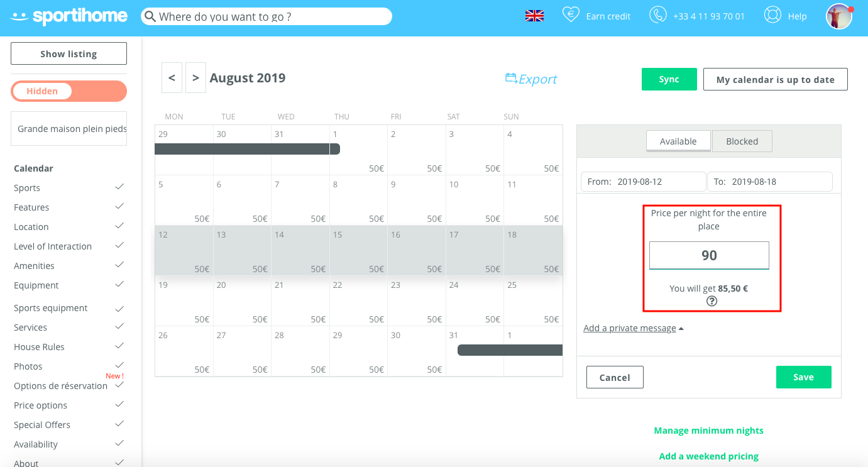This screenshot has height=467, width=868.
Task: Open Add a weekend pricing link
Action: tap(709, 456)
